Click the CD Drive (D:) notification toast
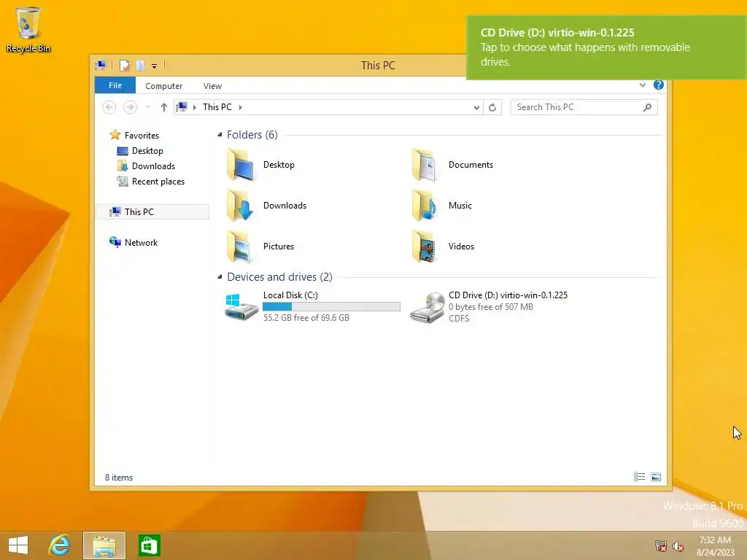Viewport: 747px width, 560px height. (606, 47)
